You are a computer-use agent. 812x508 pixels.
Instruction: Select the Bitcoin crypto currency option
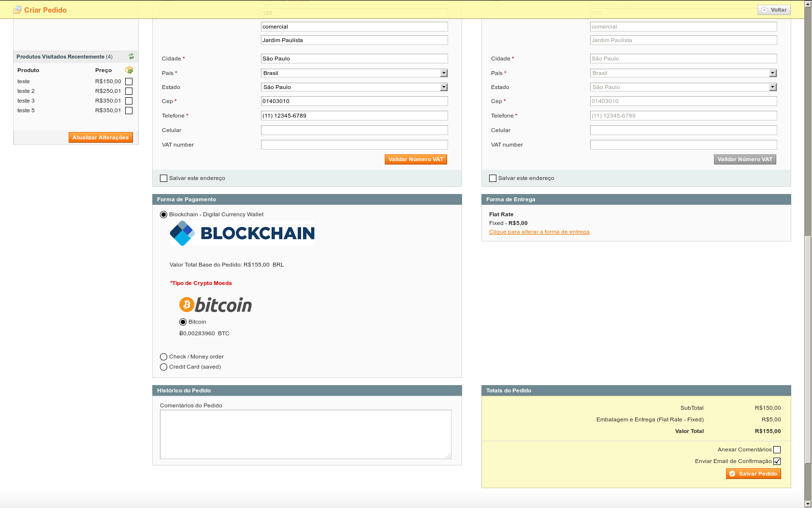click(183, 322)
